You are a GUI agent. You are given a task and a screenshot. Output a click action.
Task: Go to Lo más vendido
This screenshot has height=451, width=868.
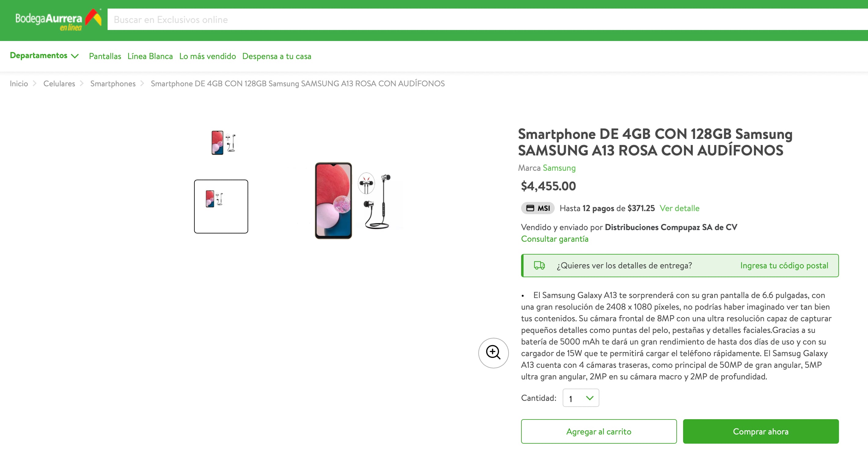pos(207,56)
